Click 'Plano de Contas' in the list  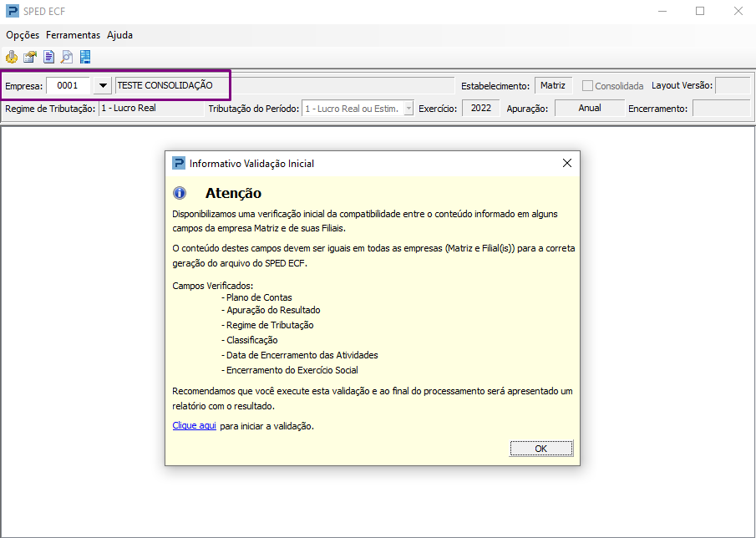[x=259, y=297]
